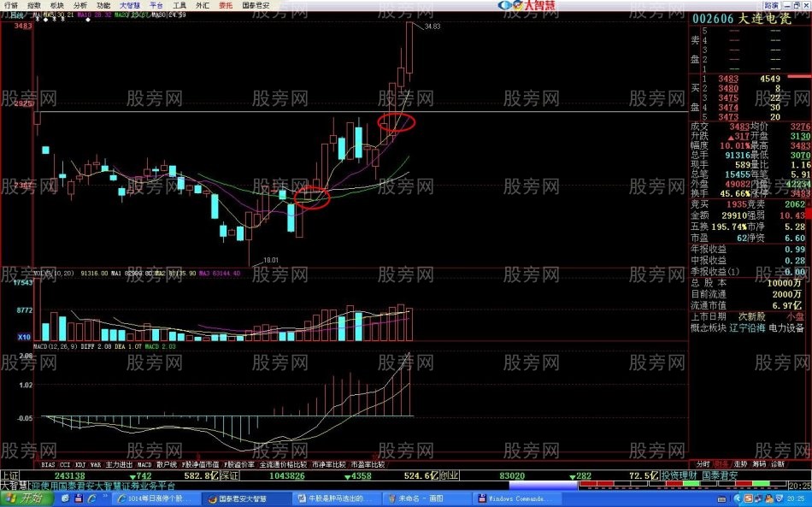
Task: Switch to the 筹码 tab
Action: [759, 464]
